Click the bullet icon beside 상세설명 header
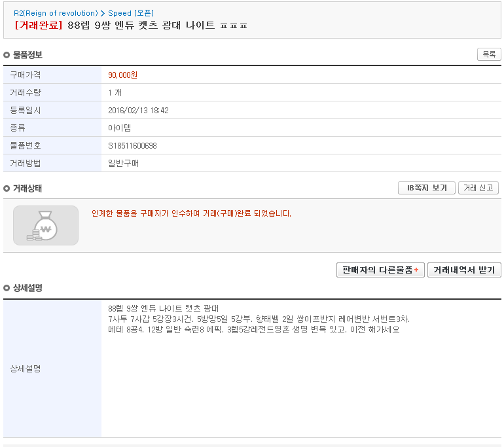Viewport: 504px width, 447px height. (x=7, y=288)
